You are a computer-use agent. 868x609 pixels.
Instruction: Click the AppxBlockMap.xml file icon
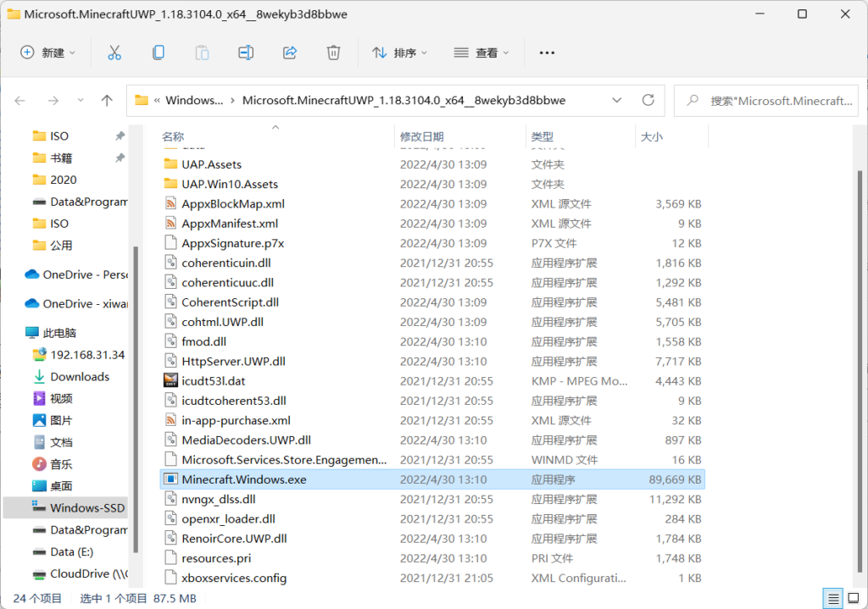click(x=170, y=203)
